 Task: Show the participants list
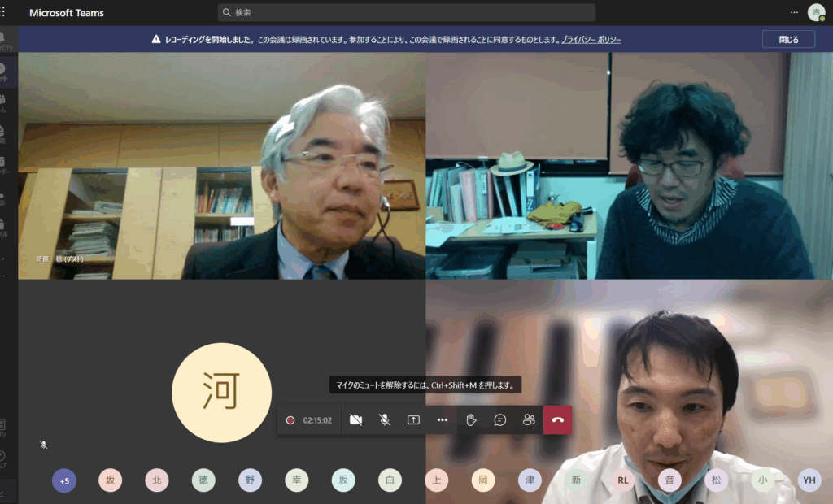(529, 420)
